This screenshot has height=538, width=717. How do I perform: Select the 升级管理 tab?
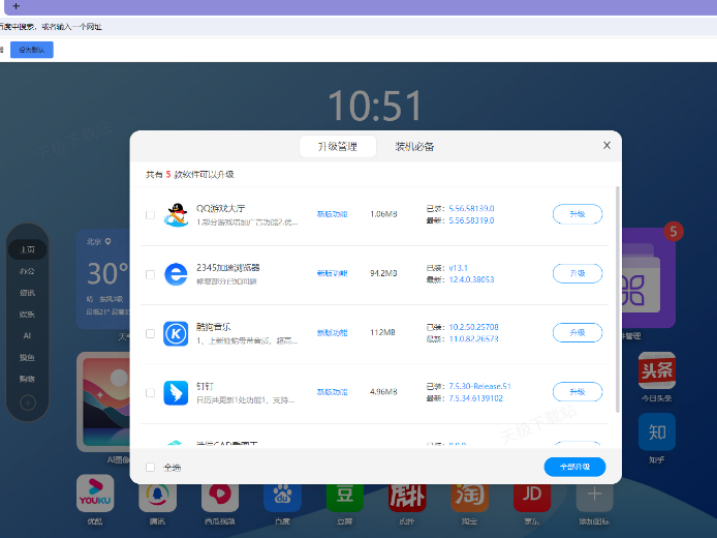coord(337,147)
